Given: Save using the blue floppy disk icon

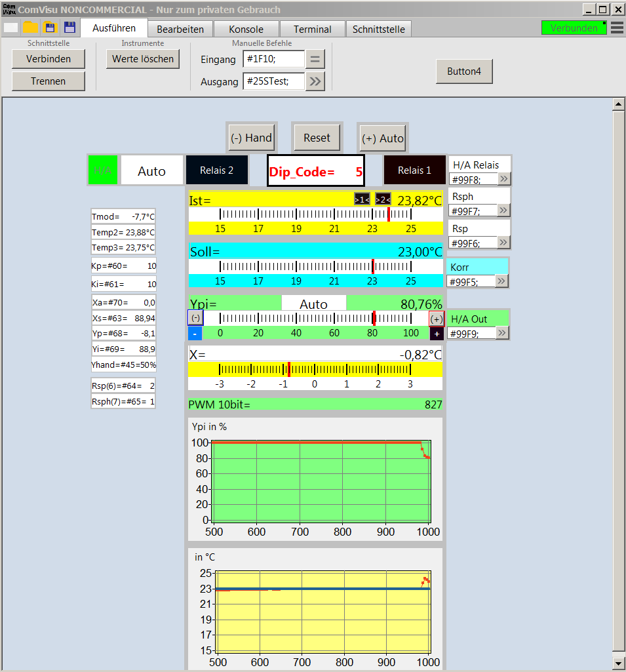Looking at the screenshot, I should click(70, 28).
